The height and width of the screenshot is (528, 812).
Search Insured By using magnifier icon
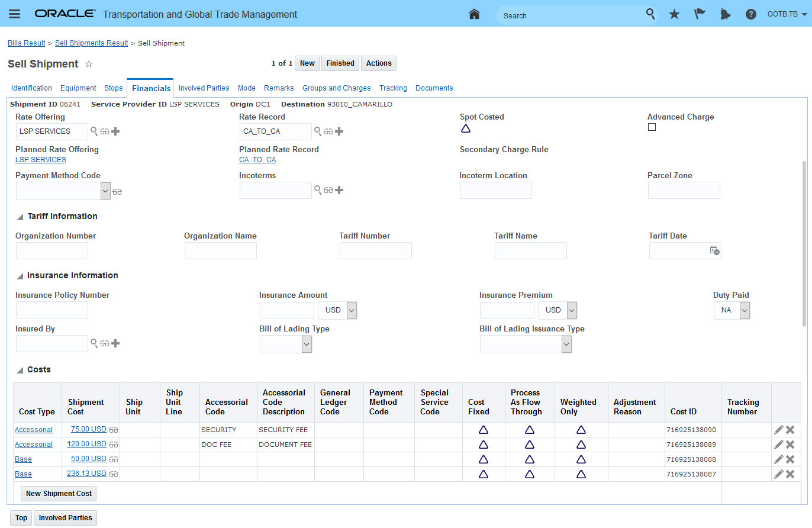[94, 343]
